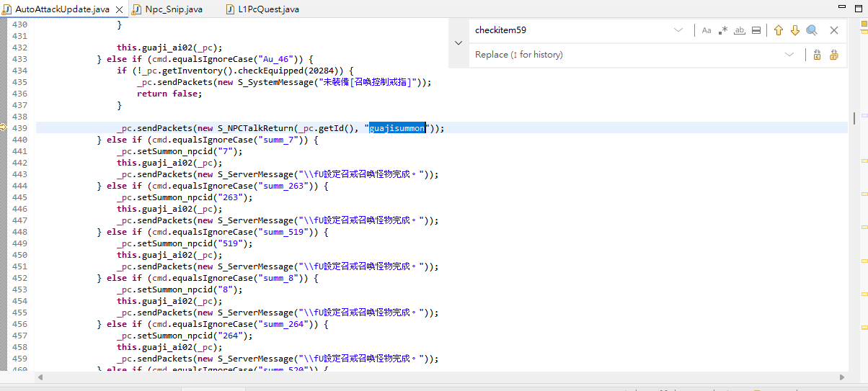The height and width of the screenshot is (391, 868).
Task: Switch to the AutoAttackUpdate.java tab
Action: pyautogui.click(x=63, y=9)
